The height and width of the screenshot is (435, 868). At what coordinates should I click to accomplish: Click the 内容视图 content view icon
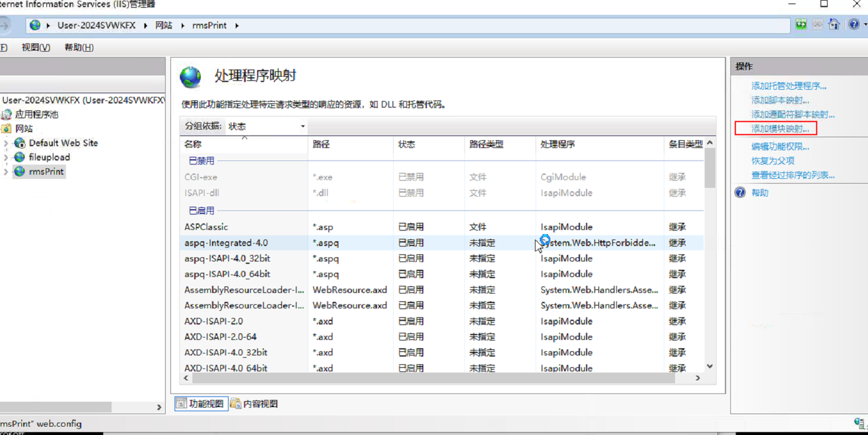click(236, 404)
